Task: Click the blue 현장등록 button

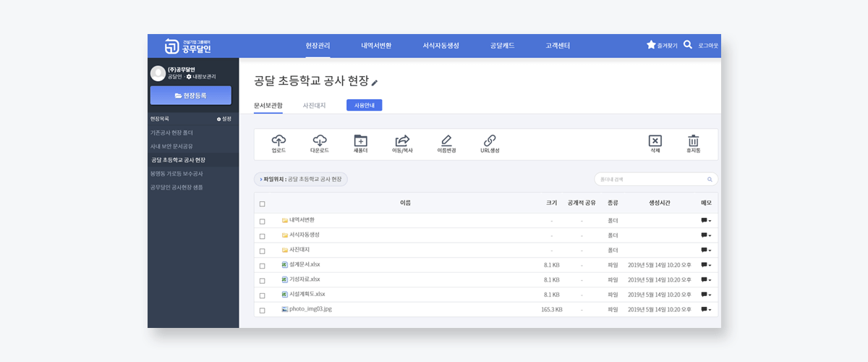Action: click(191, 96)
